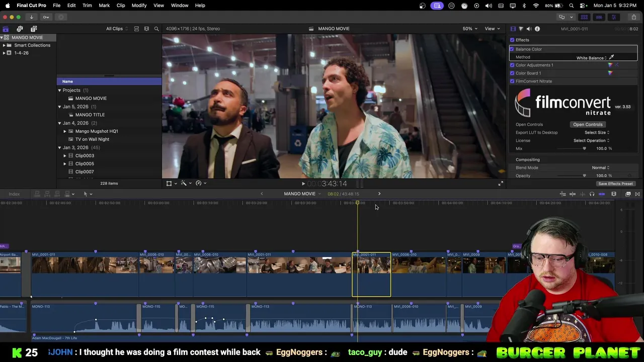Open the Transitions browser icon
The image size is (644, 362).
click(637, 194)
